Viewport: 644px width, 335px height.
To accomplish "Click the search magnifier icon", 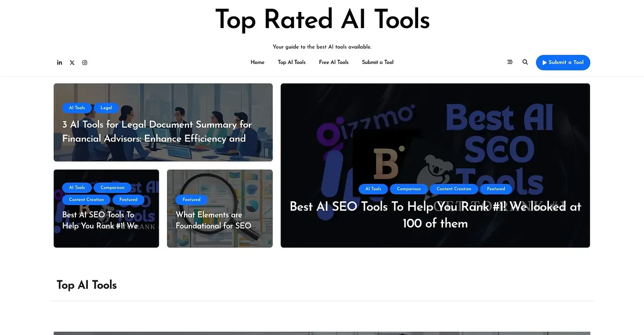I will (525, 62).
